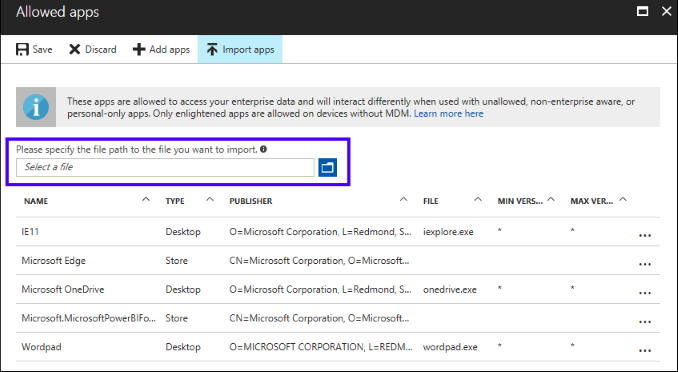Click the NAME column header
The image size is (678, 372).
pos(36,201)
